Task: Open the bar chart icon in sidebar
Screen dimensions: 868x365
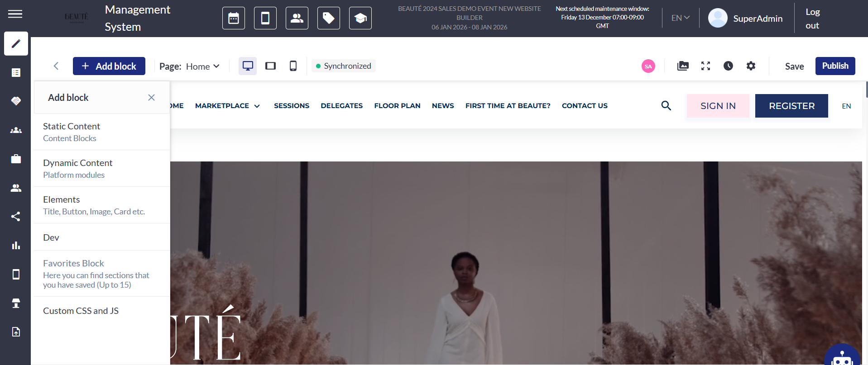Action: 16,246
